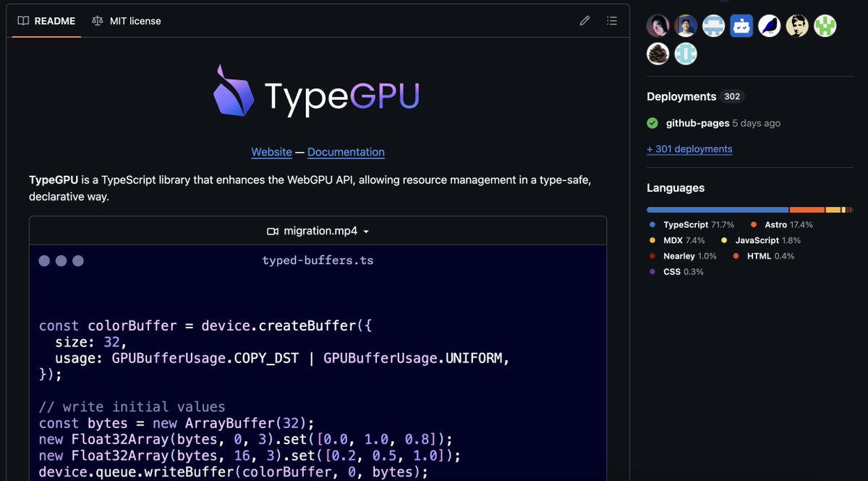Click the MDX yellow segment of languages bar
This screenshot has width=868, height=481.
833,210
